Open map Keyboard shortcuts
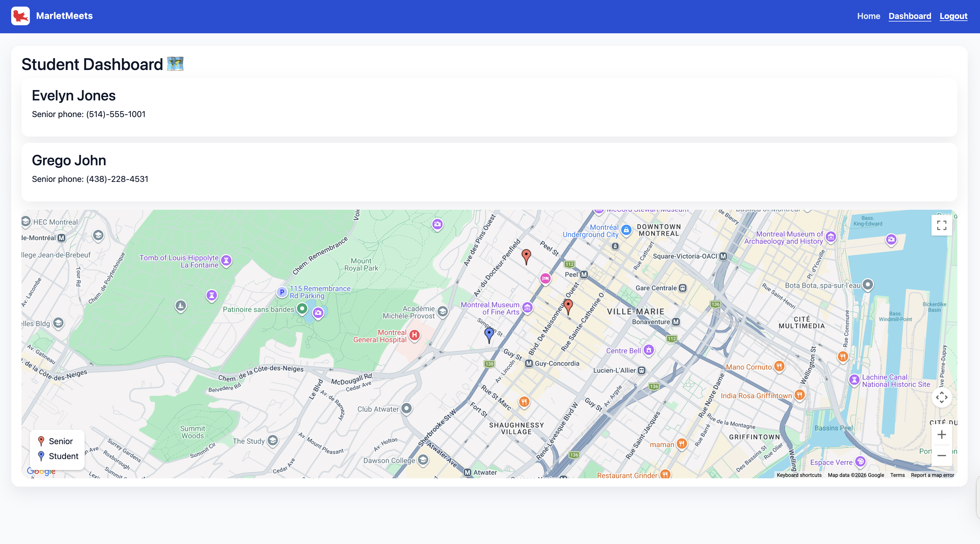Image resolution: width=980 pixels, height=544 pixels. pos(799,475)
